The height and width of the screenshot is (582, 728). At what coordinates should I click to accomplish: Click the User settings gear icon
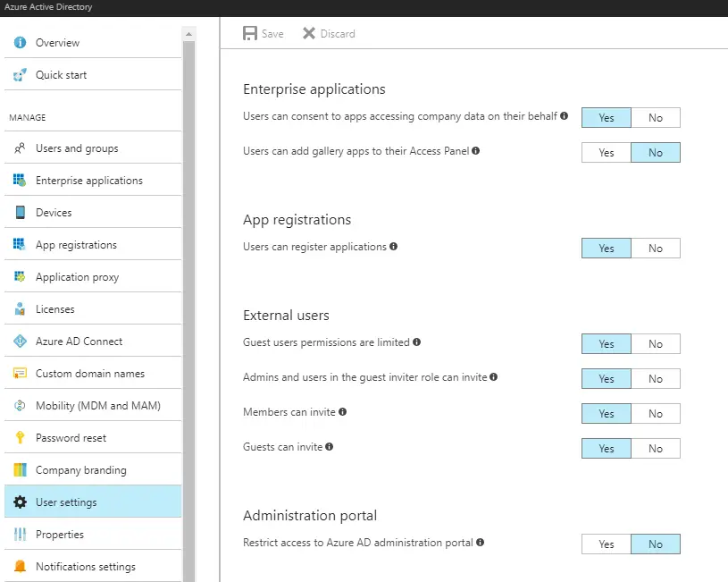(20, 502)
